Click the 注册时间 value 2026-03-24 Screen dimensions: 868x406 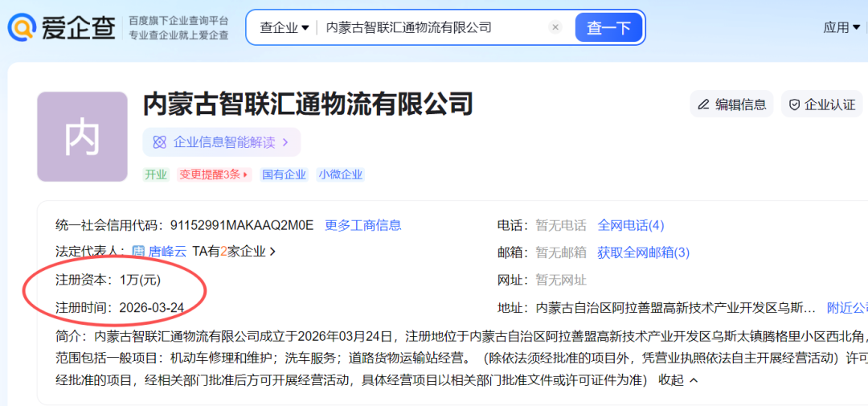[152, 307]
